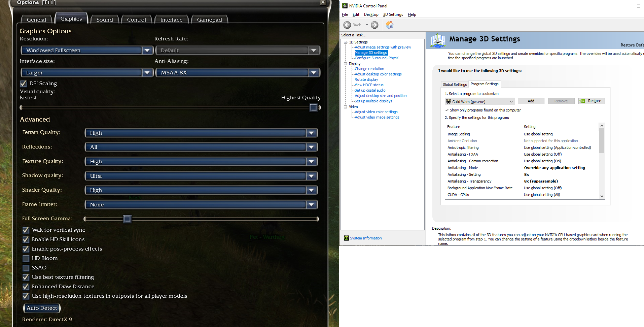The height and width of the screenshot is (327, 644).
Task: Click the Home icon in NVIDIA toolbar
Action: coord(390,25)
